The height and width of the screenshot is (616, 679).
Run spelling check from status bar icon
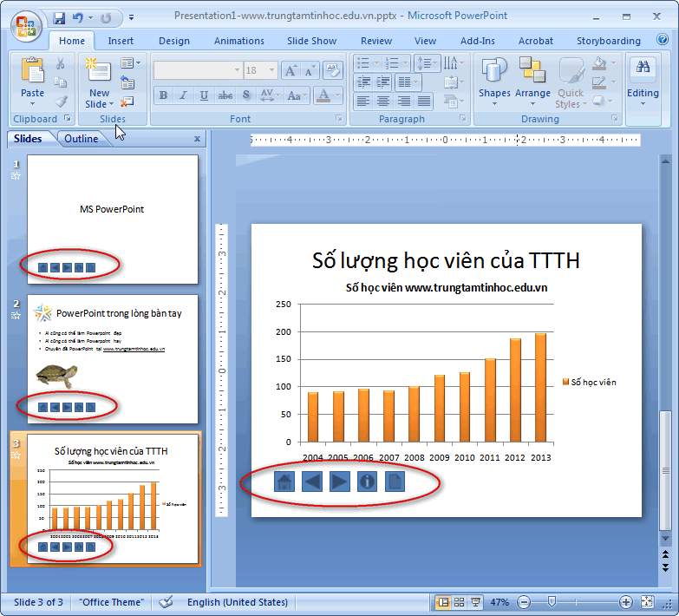[x=166, y=602]
